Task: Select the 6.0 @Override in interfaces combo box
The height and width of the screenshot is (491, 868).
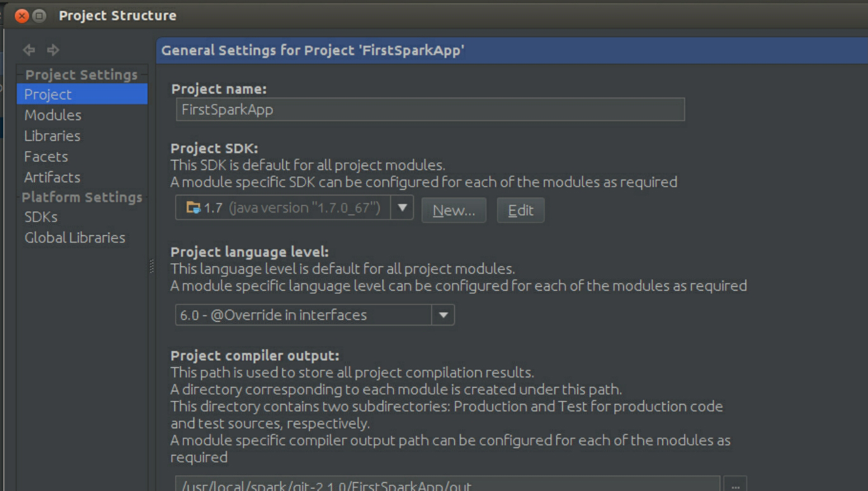Action: pyautogui.click(x=305, y=315)
